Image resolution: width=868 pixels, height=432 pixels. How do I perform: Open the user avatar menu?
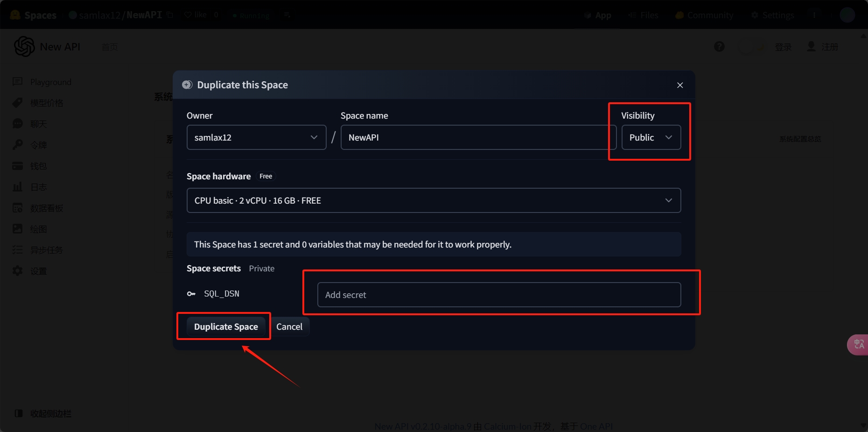point(847,15)
